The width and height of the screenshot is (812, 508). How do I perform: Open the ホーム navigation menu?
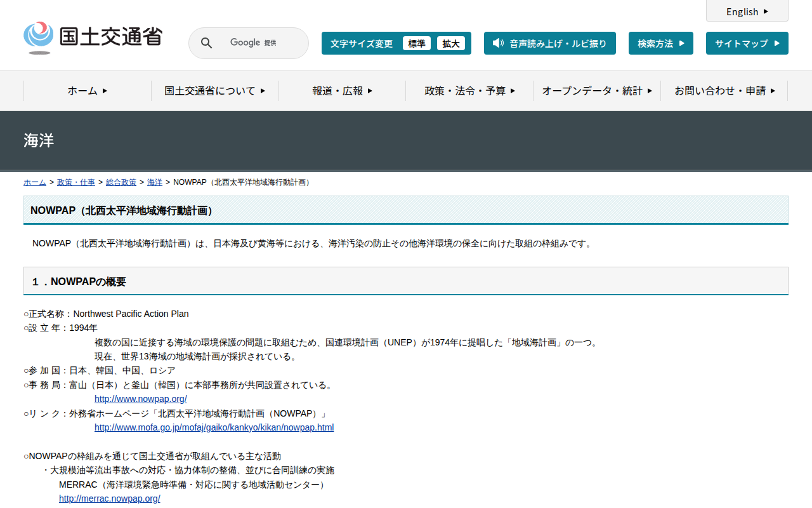(88, 91)
